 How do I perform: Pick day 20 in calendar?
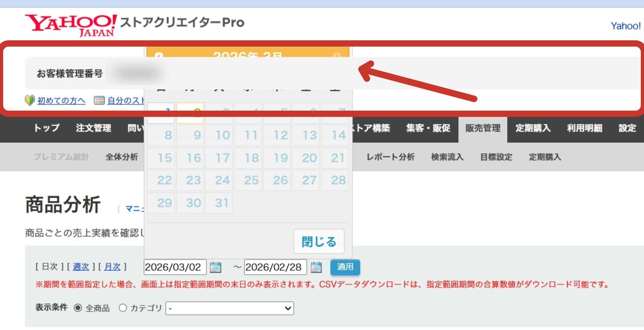click(306, 158)
